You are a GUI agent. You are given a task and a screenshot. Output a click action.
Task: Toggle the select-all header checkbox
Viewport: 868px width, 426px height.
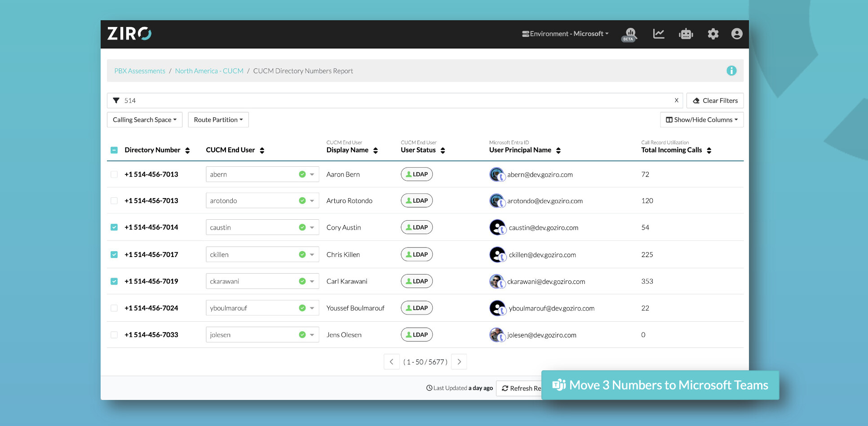tap(114, 150)
